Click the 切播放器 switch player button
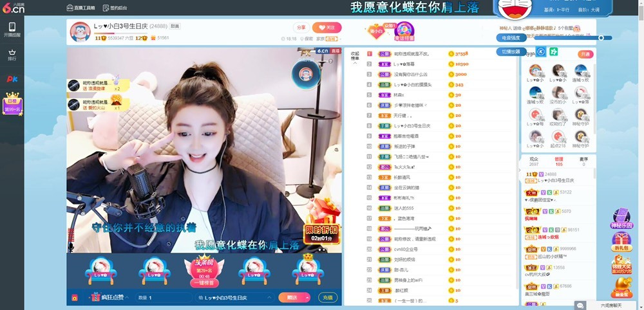The height and width of the screenshot is (310, 644). click(x=511, y=51)
